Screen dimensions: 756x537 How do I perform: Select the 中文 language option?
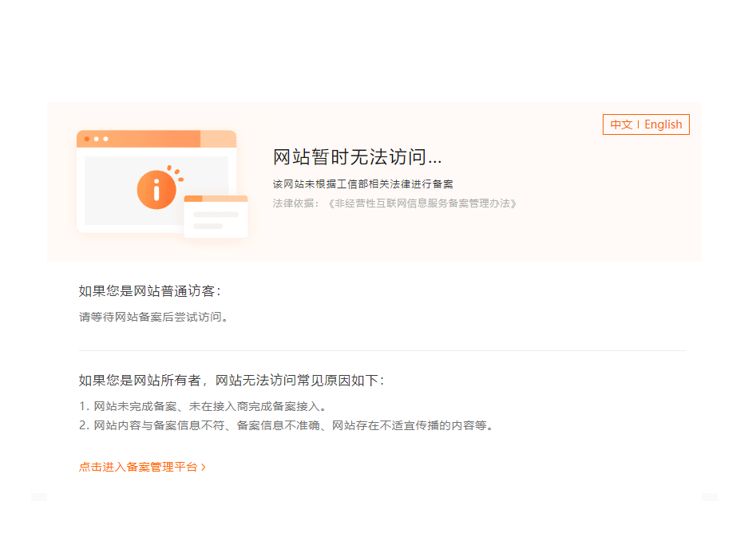click(x=621, y=124)
